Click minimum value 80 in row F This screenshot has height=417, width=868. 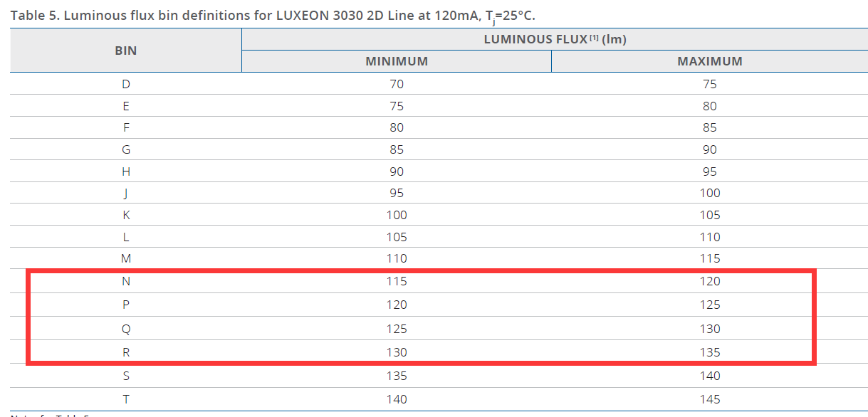click(x=397, y=127)
